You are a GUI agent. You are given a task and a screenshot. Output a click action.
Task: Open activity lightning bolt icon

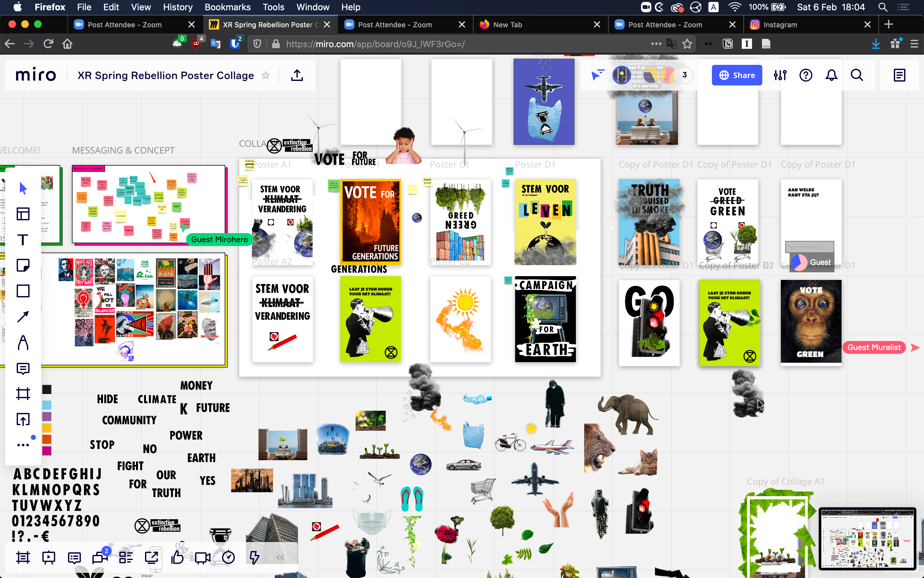(x=254, y=558)
